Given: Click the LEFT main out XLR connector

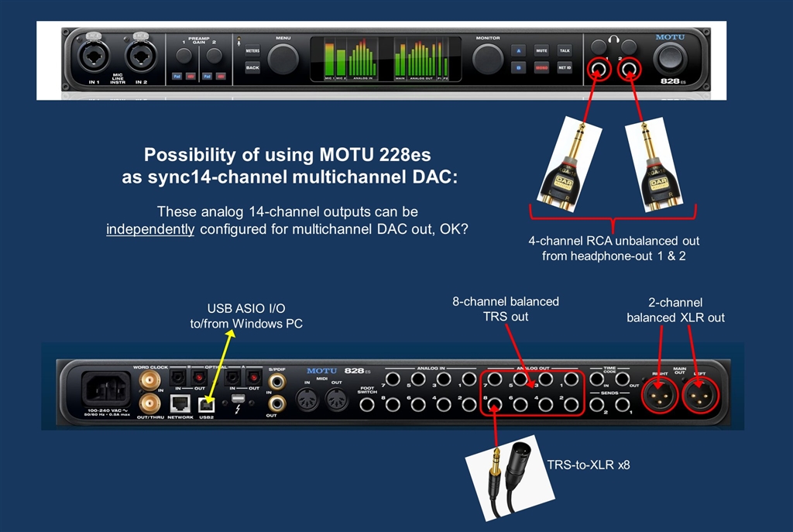Looking at the screenshot, I should tap(699, 394).
